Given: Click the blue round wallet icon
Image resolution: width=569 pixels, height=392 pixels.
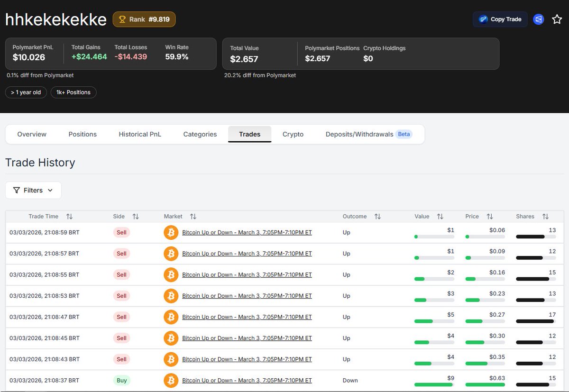Looking at the screenshot, I should pyautogui.click(x=538, y=19).
